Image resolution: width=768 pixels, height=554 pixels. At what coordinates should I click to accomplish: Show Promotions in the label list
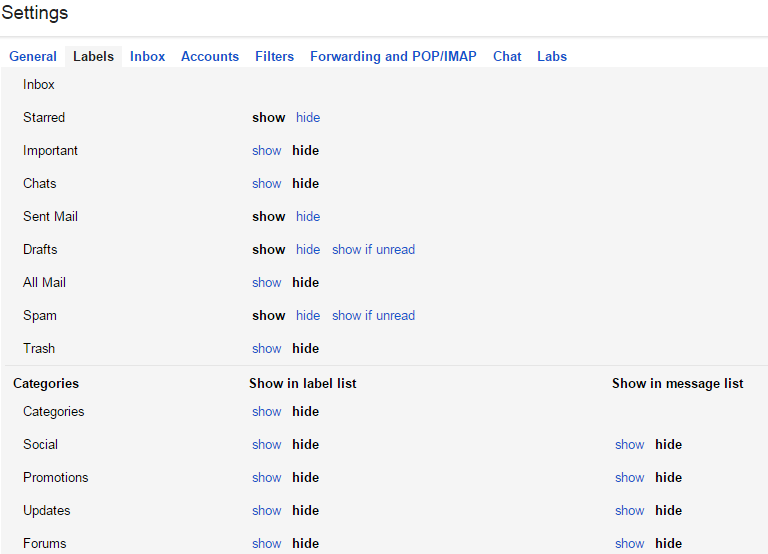266,478
